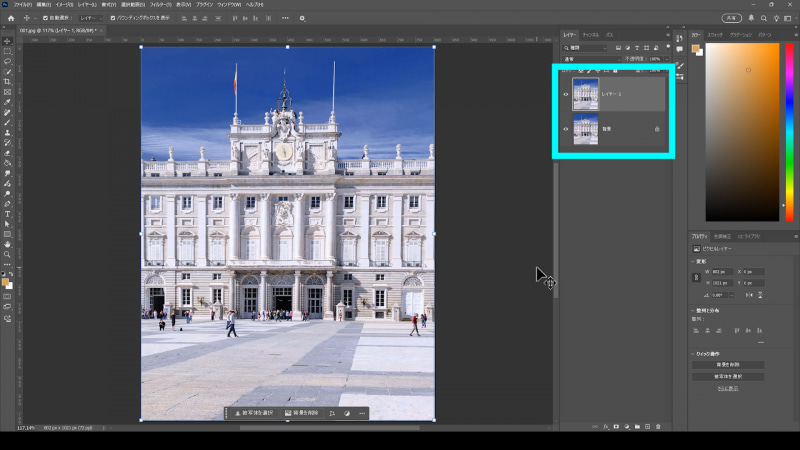Delete layer using trash icon
This screenshot has height=450, width=800.
coord(657,426)
